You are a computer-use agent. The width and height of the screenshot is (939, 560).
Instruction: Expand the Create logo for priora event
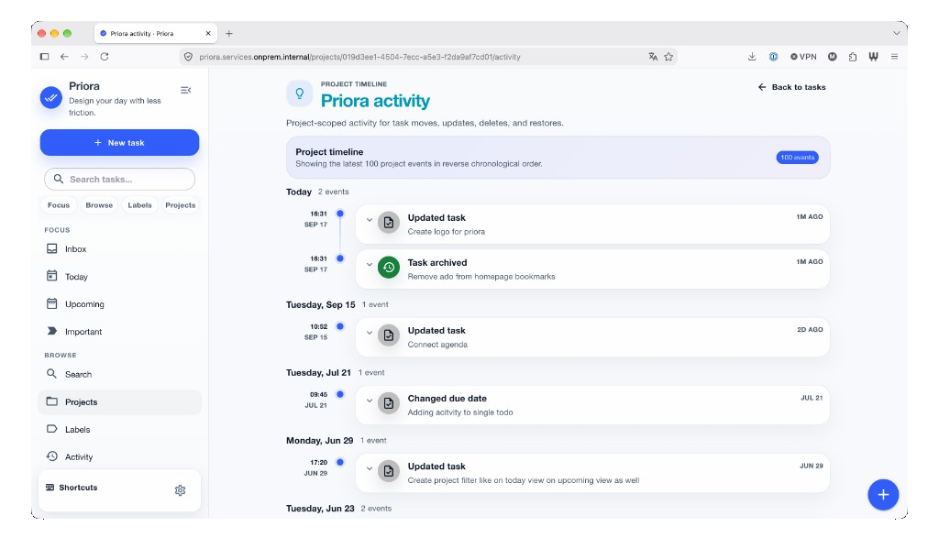[x=370, y=220]
